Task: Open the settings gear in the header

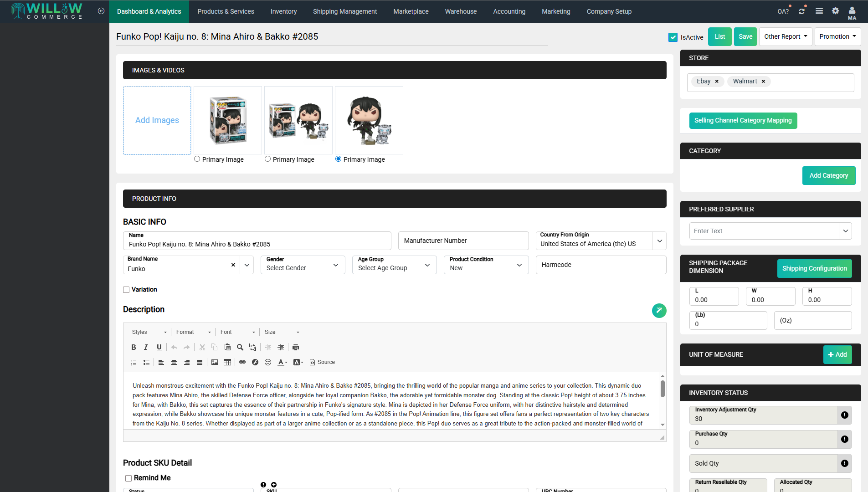Action: pos(835,11)
